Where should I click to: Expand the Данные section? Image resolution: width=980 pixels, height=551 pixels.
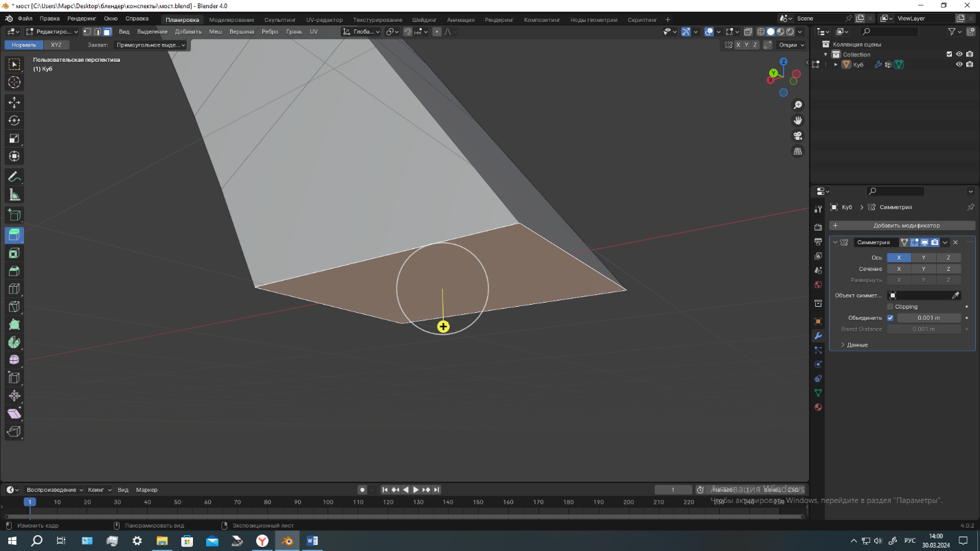pos(855,344)
